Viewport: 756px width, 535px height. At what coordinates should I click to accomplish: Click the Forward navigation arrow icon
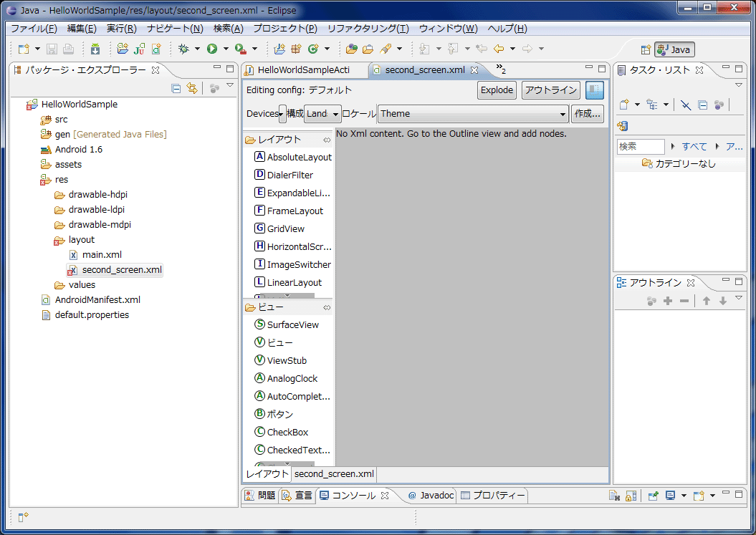point(527,49)
